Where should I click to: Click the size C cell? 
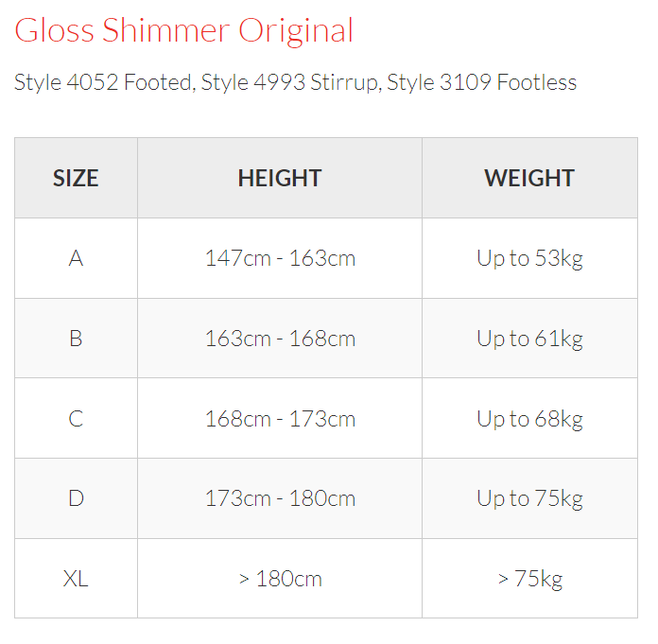coord(76,418)
